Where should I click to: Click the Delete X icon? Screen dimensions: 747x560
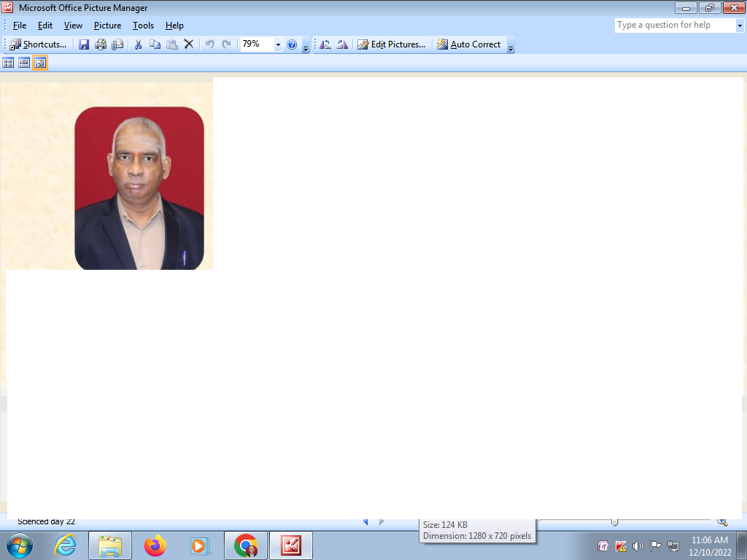pos(189,44)
